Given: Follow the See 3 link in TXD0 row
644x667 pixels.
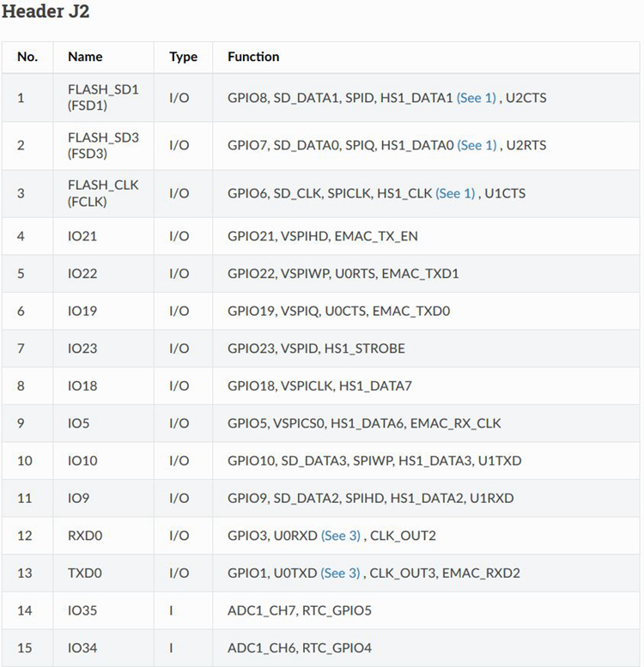Looking at the screenshot, I should [340, 573].
